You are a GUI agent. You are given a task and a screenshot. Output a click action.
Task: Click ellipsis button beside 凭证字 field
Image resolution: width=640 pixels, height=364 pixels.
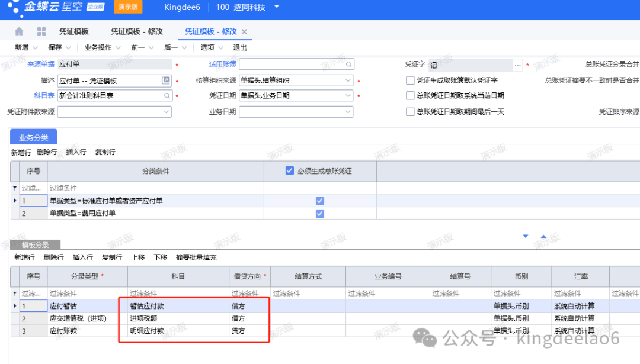[518, 65]
